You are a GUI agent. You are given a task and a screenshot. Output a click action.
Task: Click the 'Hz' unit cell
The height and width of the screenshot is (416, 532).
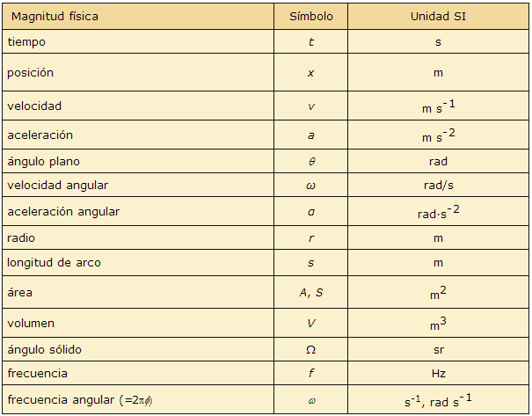tap(438, 374)
